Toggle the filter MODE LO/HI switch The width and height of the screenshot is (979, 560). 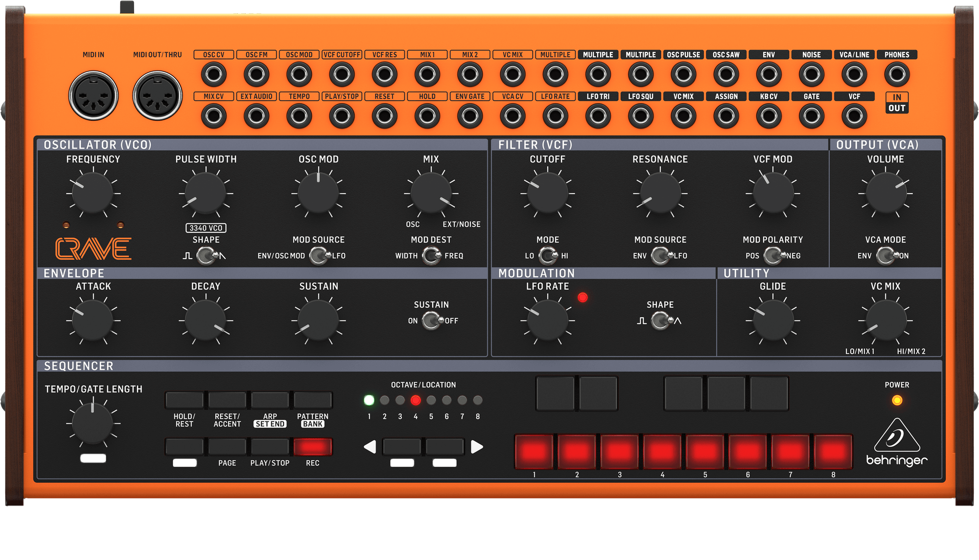pos(548,255)
